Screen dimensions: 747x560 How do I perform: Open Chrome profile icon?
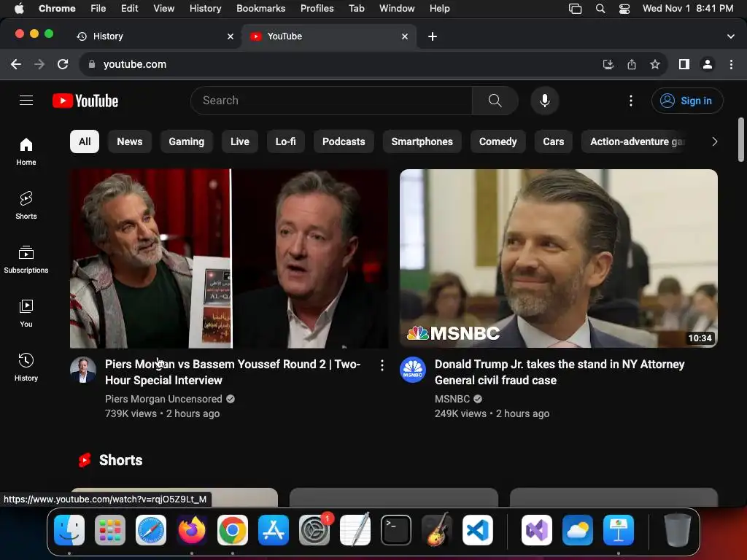pyautogui.click(x=708, y=64)
